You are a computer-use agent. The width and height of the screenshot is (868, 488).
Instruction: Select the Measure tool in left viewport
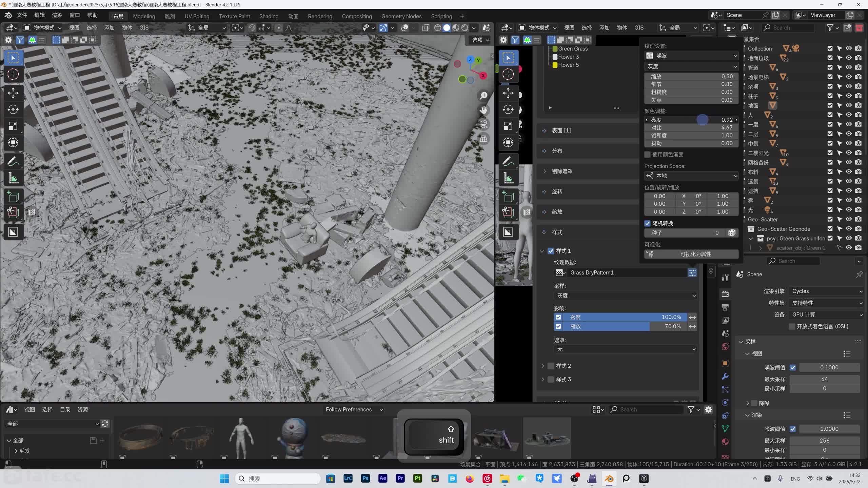13,178
